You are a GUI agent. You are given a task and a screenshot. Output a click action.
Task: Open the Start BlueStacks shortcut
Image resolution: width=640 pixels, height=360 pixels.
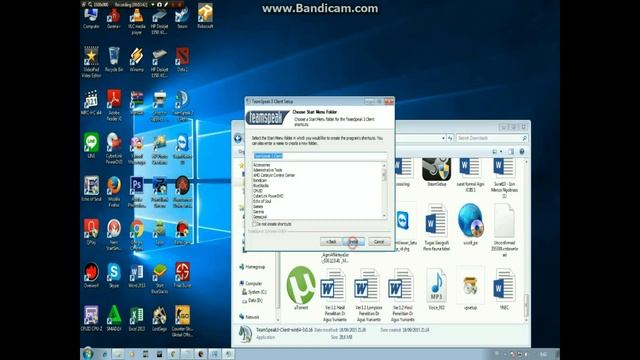(x=160, y=278)
